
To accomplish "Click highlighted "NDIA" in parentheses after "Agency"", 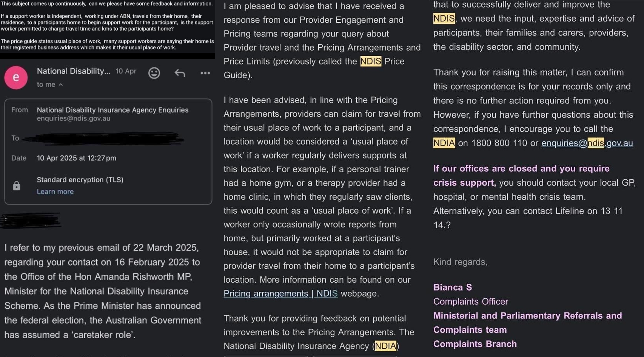I will (385, 346).
